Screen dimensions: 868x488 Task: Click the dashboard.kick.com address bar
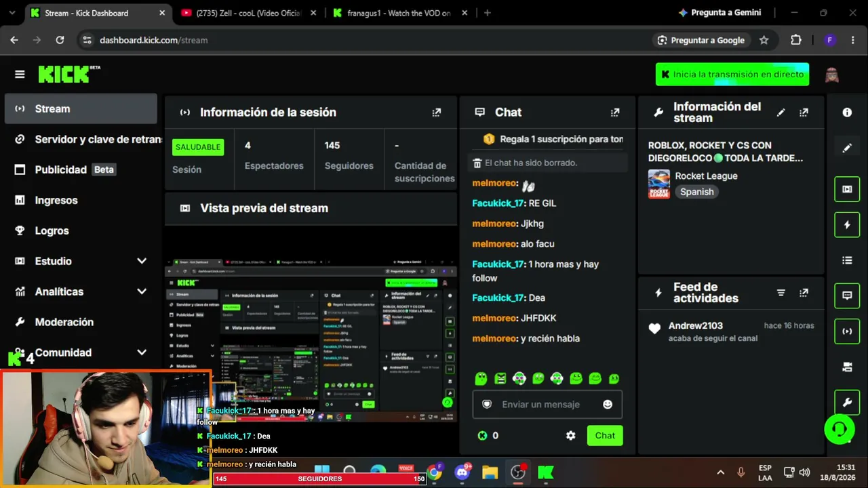(x=366, y=40)
